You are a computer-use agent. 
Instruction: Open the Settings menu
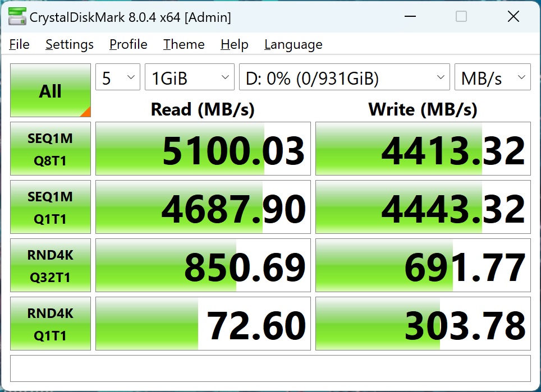[70, 44]
